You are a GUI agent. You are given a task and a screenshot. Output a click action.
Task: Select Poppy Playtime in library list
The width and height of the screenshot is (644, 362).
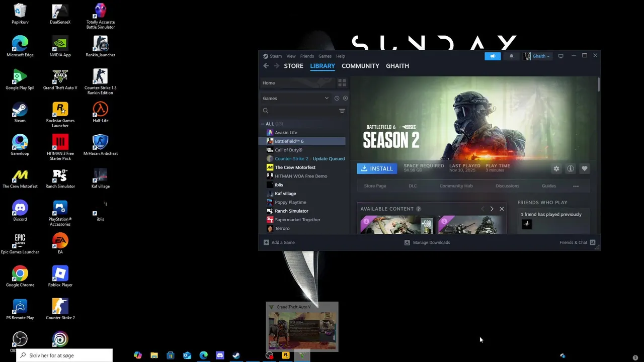click(302, 202)
